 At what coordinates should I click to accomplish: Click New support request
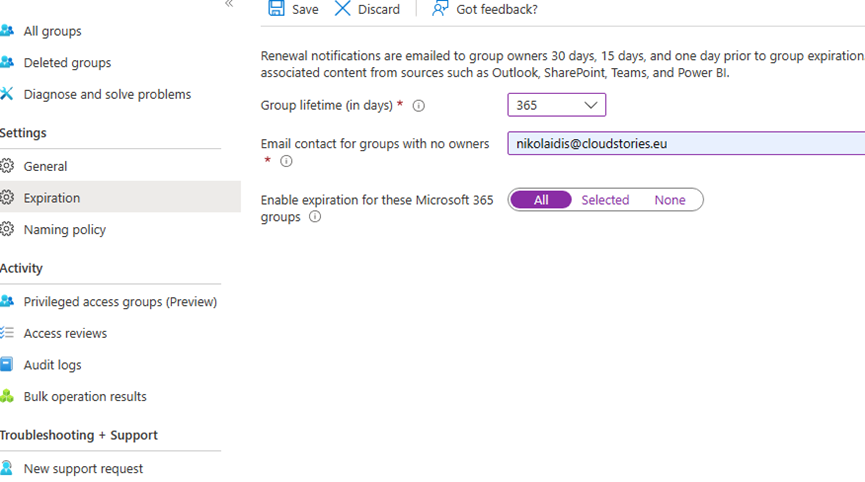(x=83, y=469)
